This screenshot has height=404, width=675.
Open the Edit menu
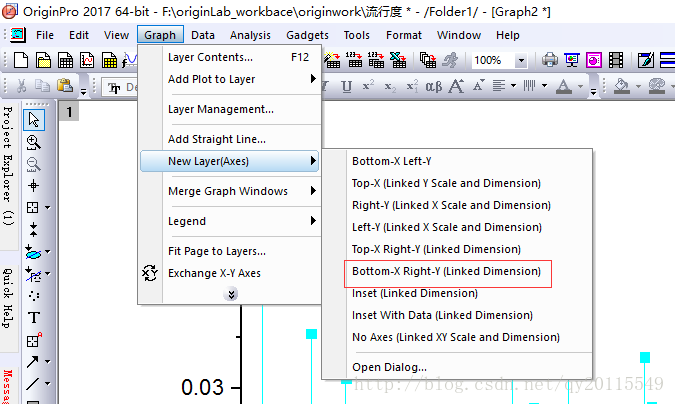click(x=79, y=35)
